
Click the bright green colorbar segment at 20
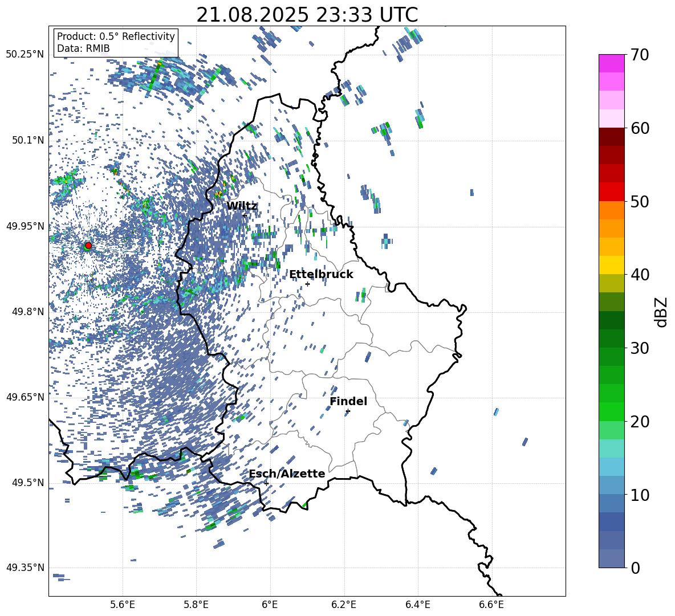pos(611,411)
